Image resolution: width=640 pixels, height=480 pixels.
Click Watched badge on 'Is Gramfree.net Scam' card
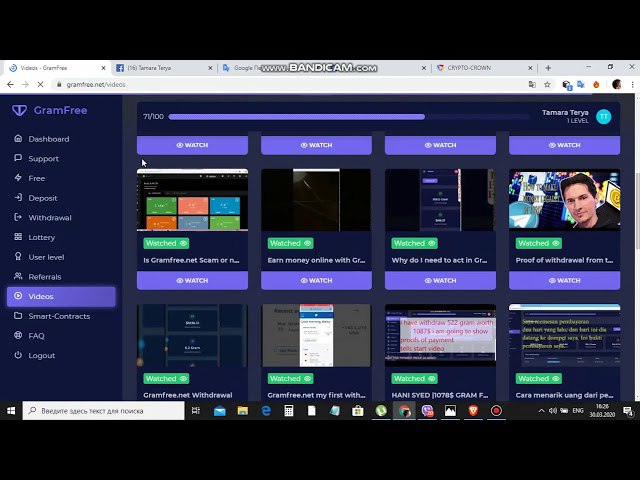coord(166,243)
